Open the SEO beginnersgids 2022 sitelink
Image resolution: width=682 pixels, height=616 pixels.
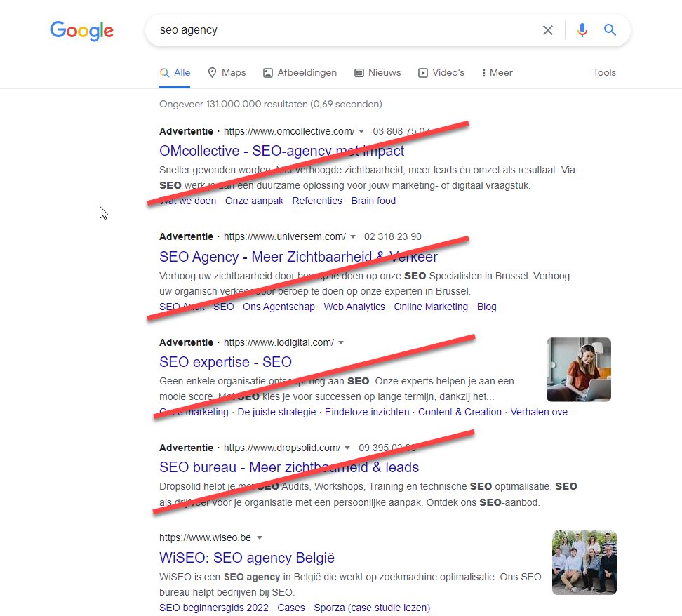tap(212, 608)
